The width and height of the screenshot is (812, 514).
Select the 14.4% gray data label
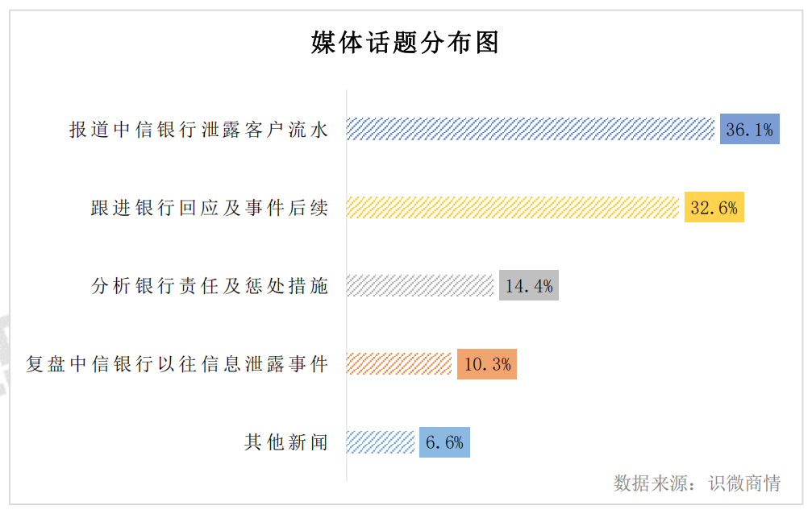(529, 285)
